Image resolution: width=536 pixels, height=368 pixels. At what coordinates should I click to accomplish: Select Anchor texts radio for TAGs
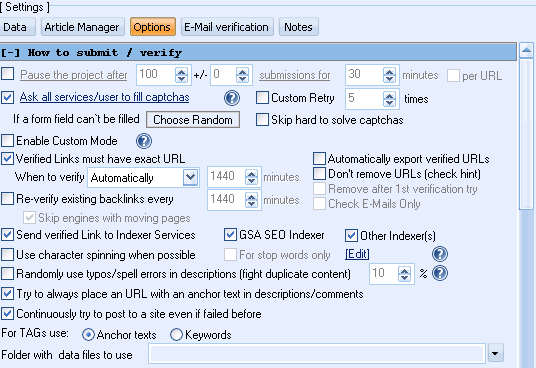[x=88, y=335]
